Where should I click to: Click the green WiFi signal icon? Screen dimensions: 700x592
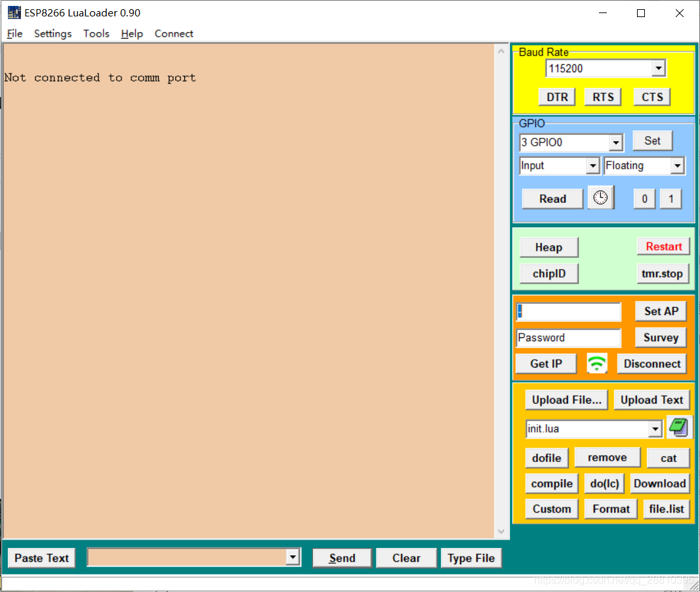[x=596, y=363]
